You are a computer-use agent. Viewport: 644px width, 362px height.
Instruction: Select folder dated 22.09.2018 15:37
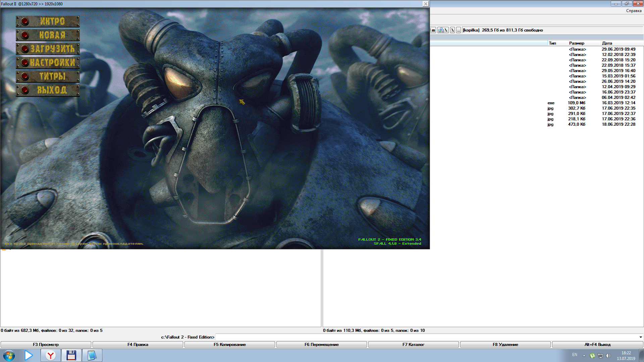(537, 65)
